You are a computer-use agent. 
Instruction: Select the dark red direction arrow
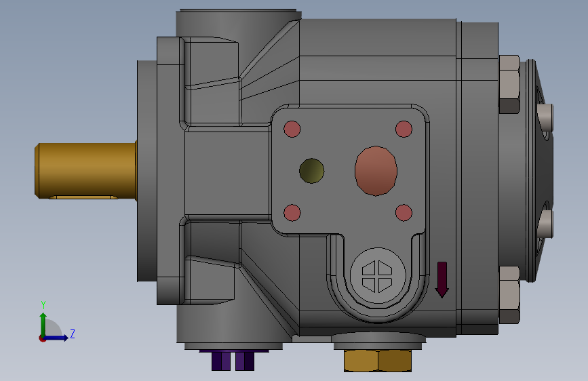click(x=442, y=280)
